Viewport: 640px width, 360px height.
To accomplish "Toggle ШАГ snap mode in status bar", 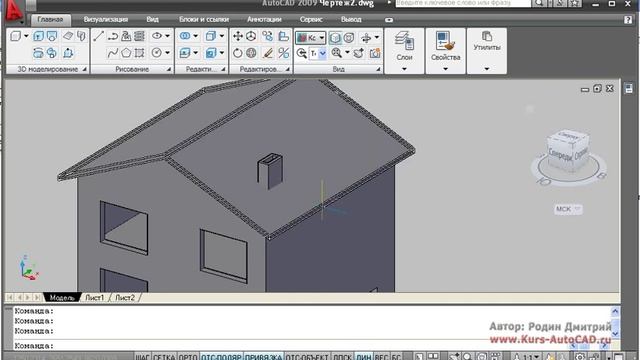I will coord(142,357).
